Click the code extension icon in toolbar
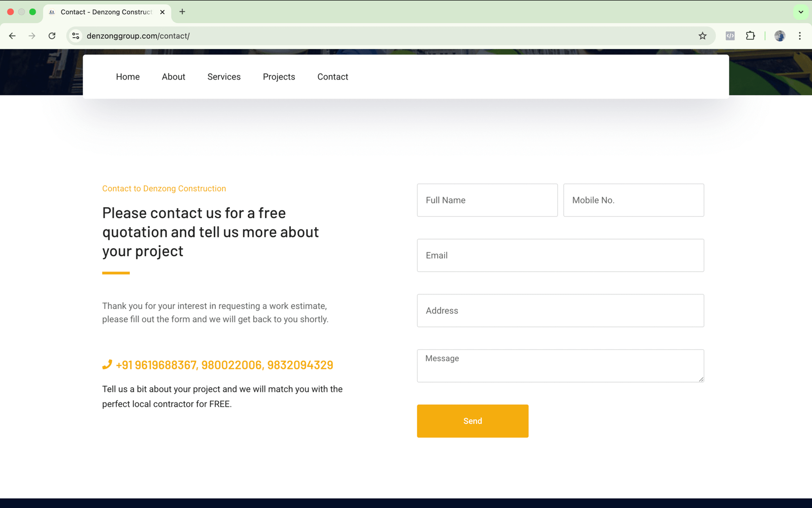Screen dimensions: 812x508 tap(730, 36)
